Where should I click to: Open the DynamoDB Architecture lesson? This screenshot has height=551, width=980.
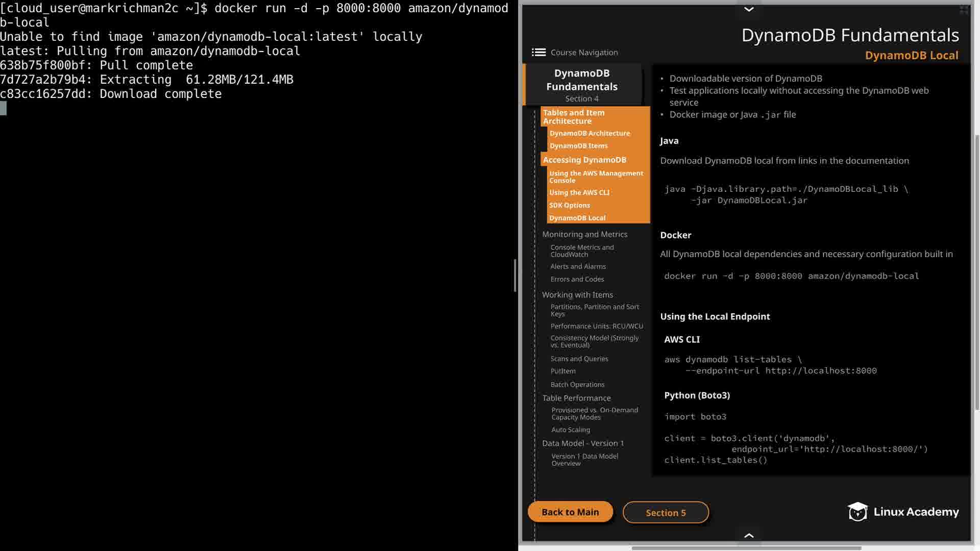point(590,133)
